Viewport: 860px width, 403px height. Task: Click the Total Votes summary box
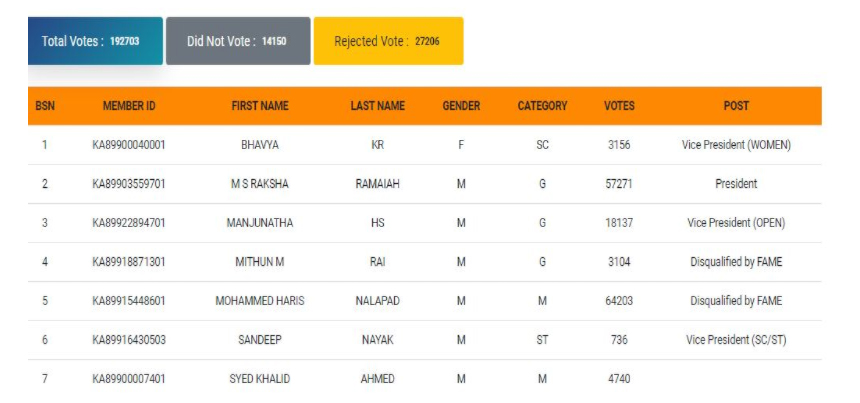coord(95,41)
